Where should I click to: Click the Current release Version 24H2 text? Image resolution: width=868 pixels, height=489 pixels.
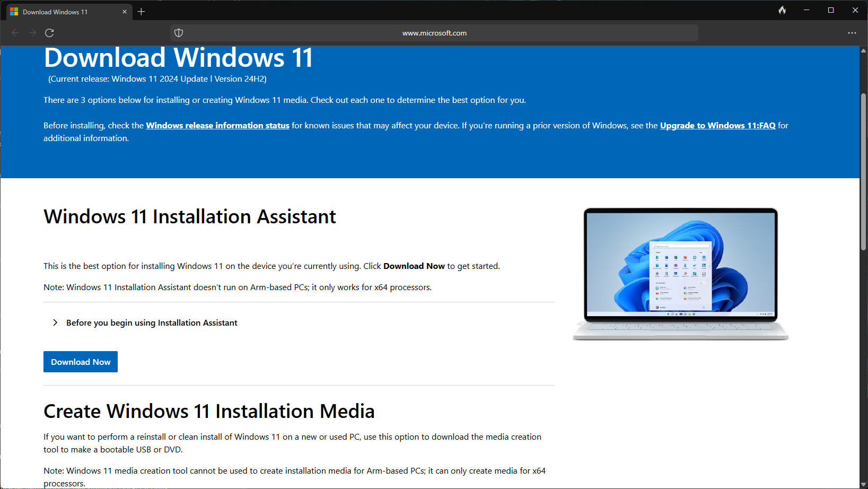[x=157, y=79]
